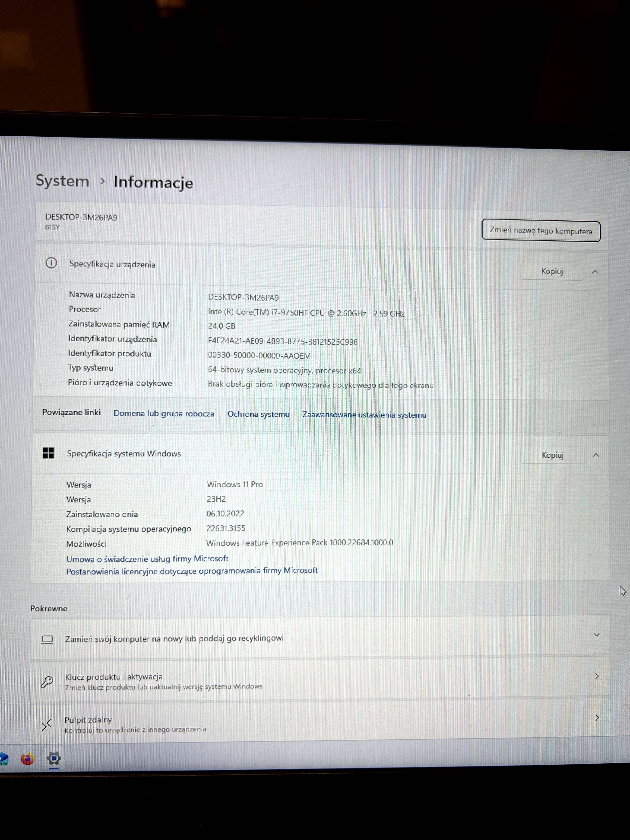
Task: Click the key icon for Klucz produktu
Action: coord(47,682)
